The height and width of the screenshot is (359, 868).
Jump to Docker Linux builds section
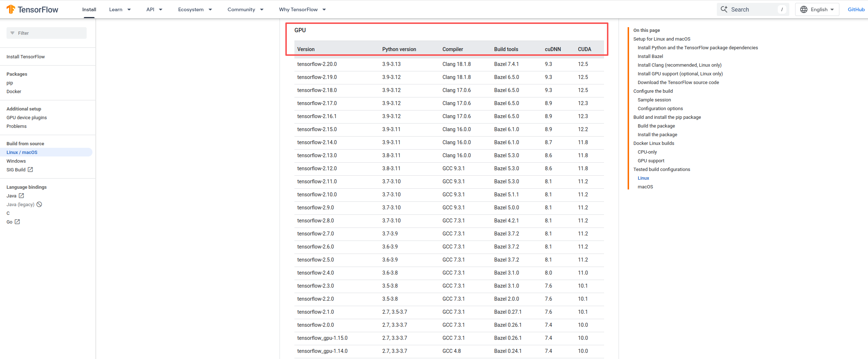(x=654, y=143)
